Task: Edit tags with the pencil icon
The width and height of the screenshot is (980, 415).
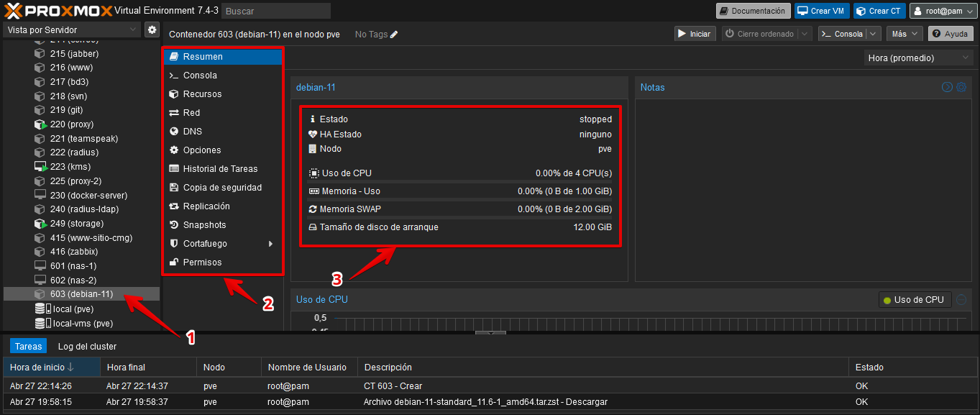Action: click(394, 35)
